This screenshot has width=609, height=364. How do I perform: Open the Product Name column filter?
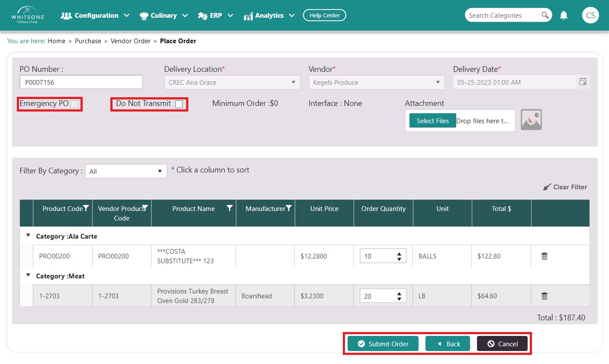(x=229, y=208)
